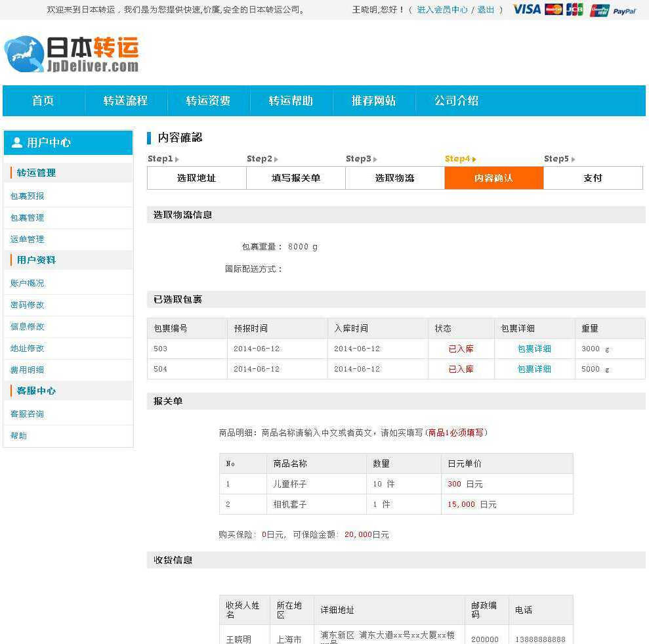Click the UnionPay card icon

[600, 10]
